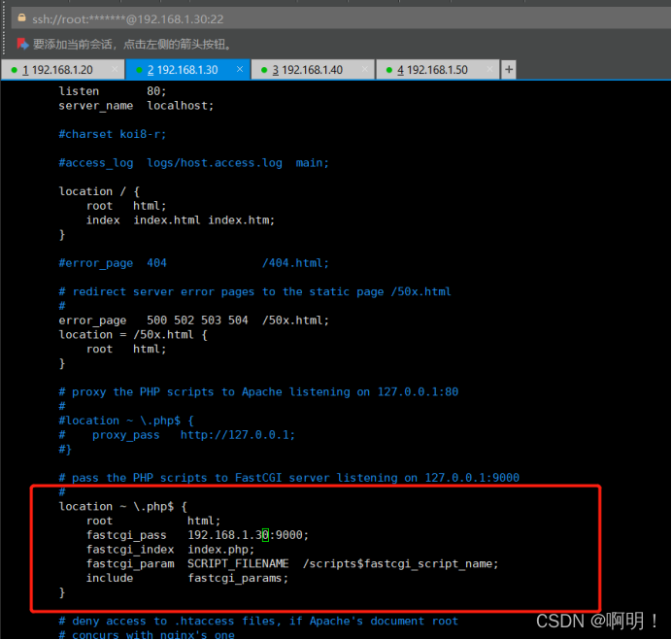The width and height of the screenshot is (672, 640).
Task: Click the green connection dot on 192.168.1.50 tab
Action: 389,70
